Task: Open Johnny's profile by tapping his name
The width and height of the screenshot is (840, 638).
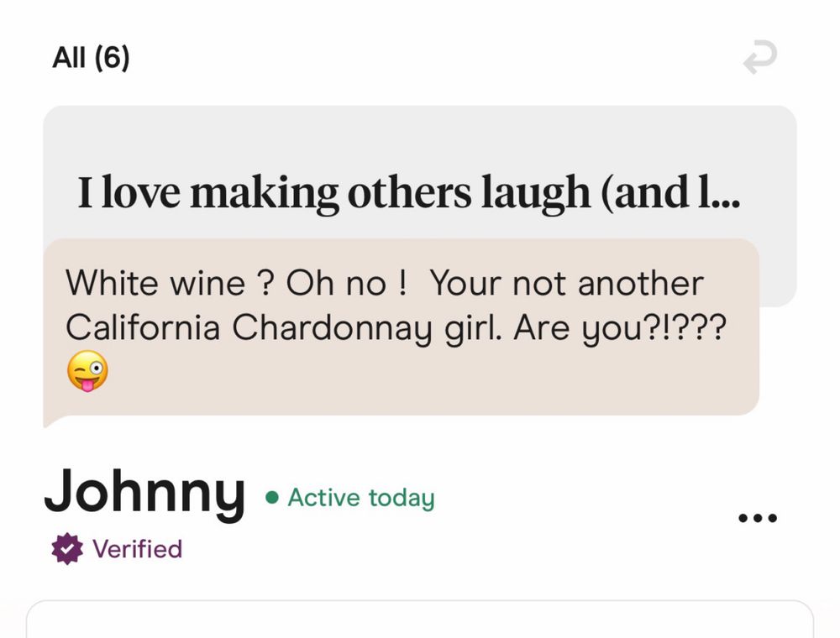Action: [x=144, y=494]
